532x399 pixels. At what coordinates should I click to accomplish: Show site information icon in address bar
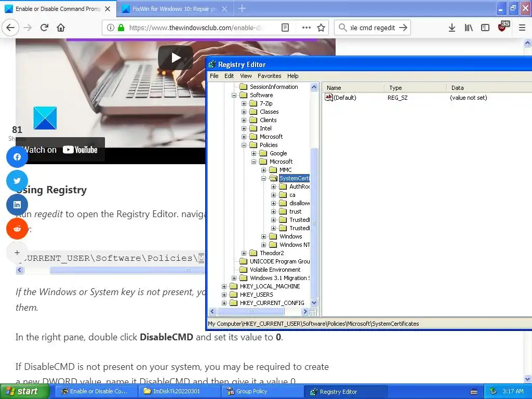click(x=111, y=28)
